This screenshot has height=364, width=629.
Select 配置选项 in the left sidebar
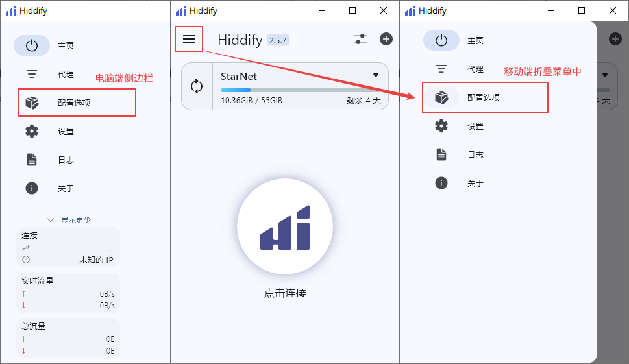click(x=74, y=103)
